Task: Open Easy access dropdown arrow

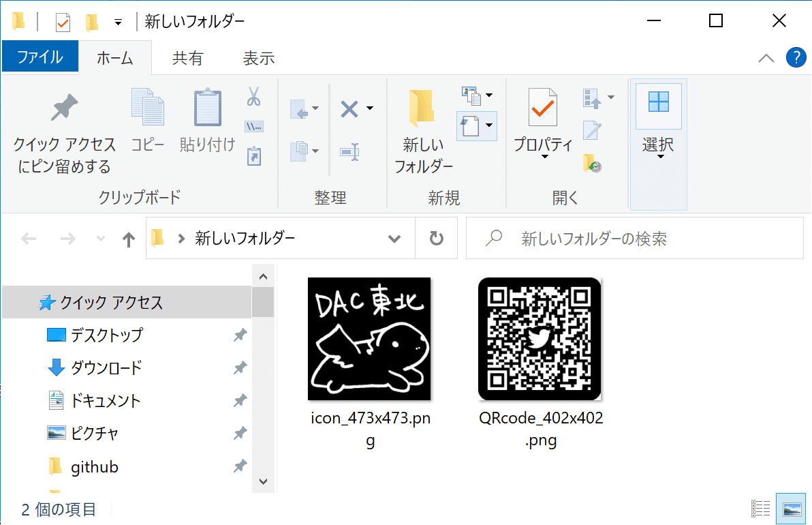Action: tap(489, 125)
